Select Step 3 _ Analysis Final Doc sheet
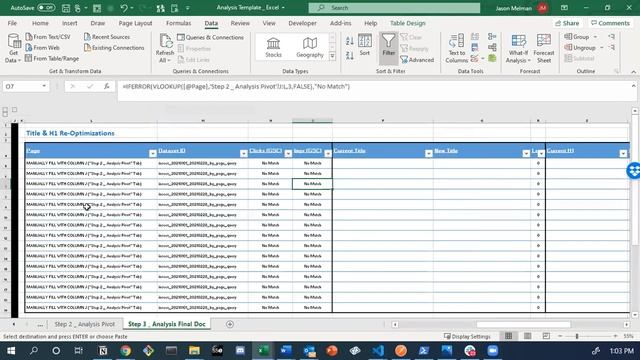Screen dimensions: 640x360 [x=167, y=324]
